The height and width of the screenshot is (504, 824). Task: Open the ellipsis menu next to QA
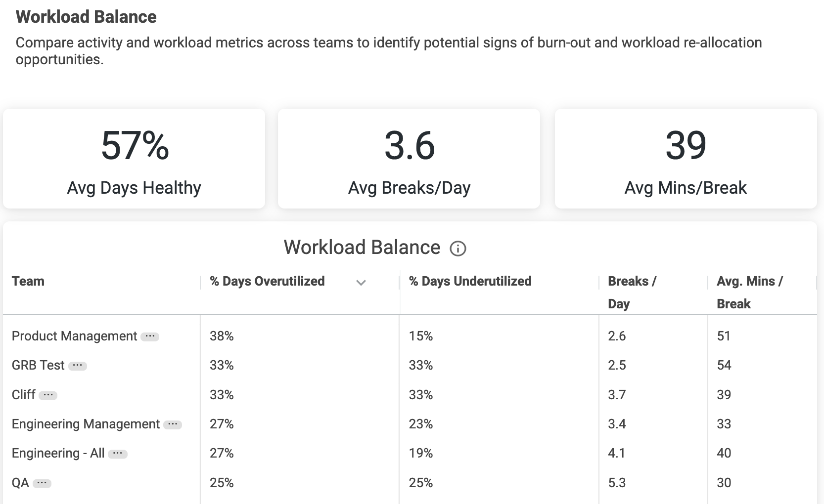tap(42, 483)
